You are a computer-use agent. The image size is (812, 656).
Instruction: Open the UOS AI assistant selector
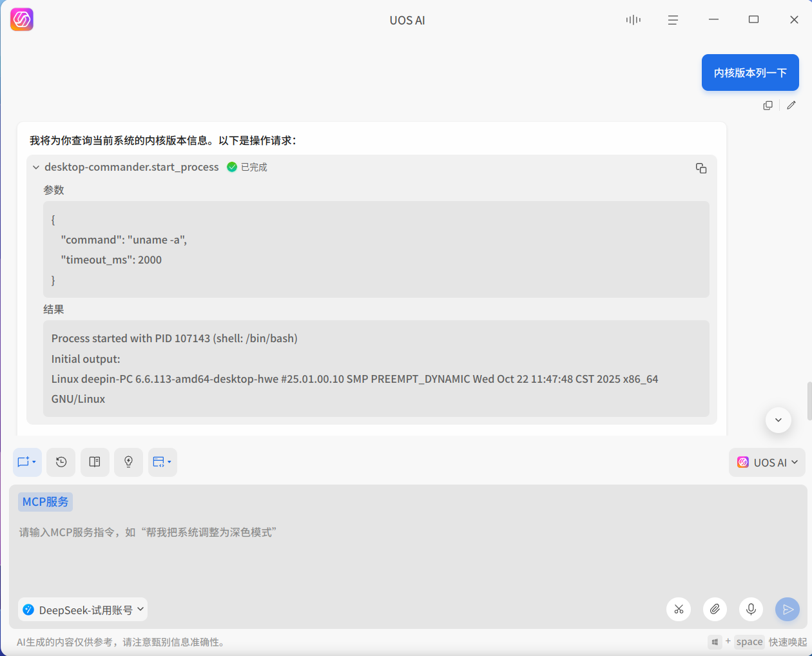tap(767, 463)
